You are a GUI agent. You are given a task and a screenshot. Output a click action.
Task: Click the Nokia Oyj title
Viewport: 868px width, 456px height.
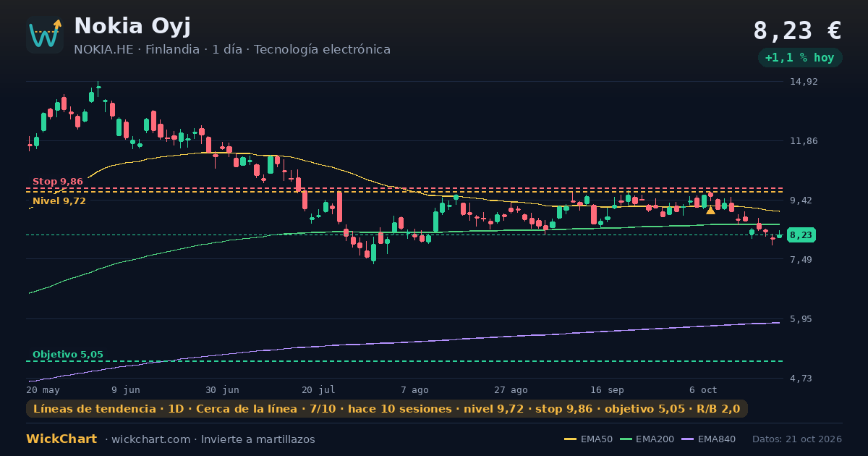[x=132, y=26]
